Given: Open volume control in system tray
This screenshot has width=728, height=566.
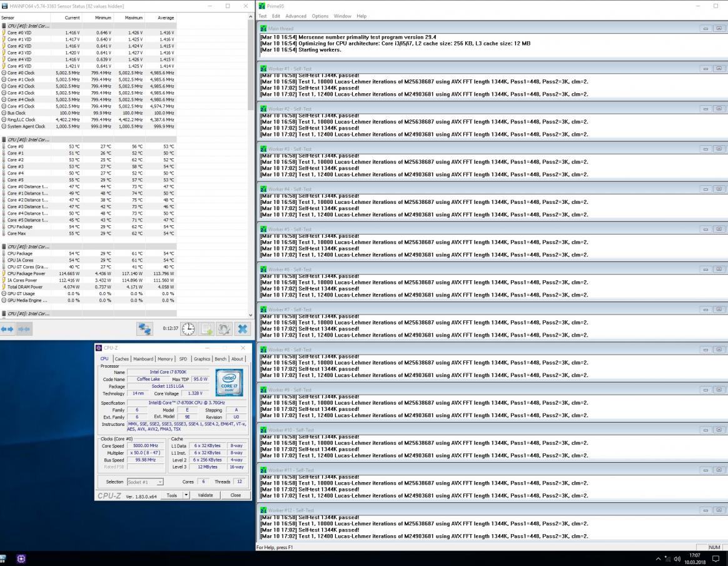Looking at the screenshot, I should (x=677, y=559).
